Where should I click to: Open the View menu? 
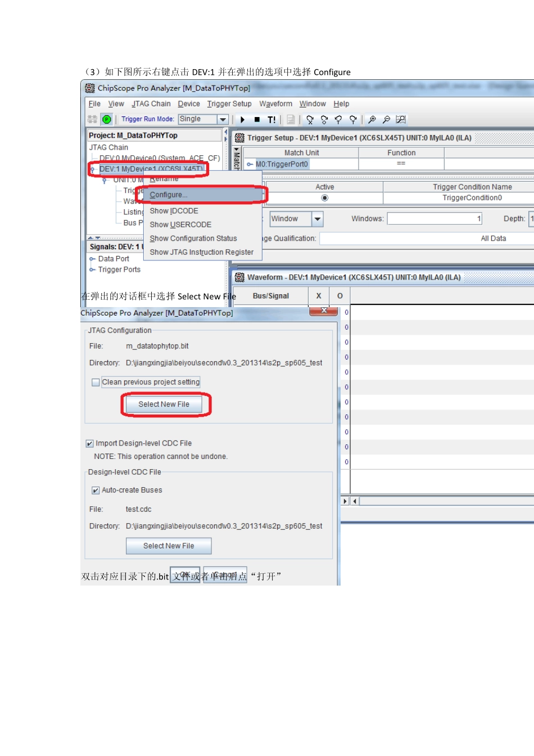pos(116,104)
